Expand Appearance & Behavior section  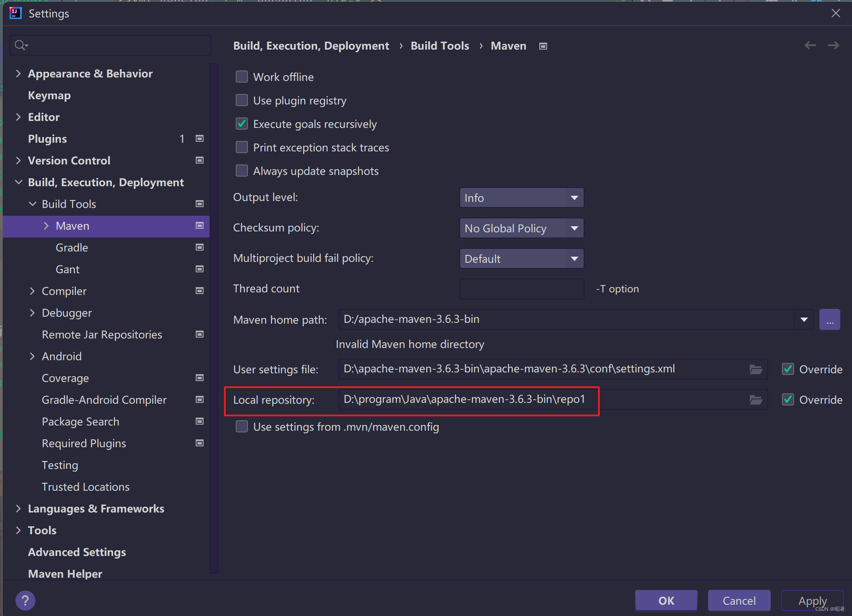(18, 74)
